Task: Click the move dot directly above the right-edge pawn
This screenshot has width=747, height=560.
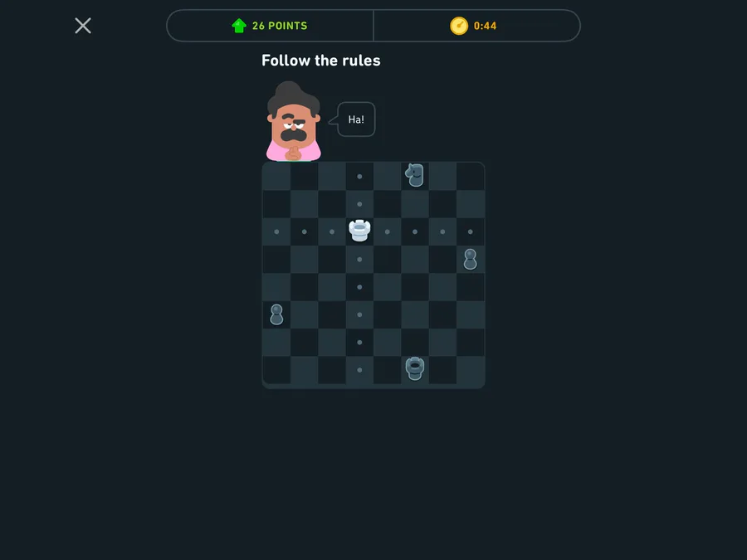Action: pos(471,232)
